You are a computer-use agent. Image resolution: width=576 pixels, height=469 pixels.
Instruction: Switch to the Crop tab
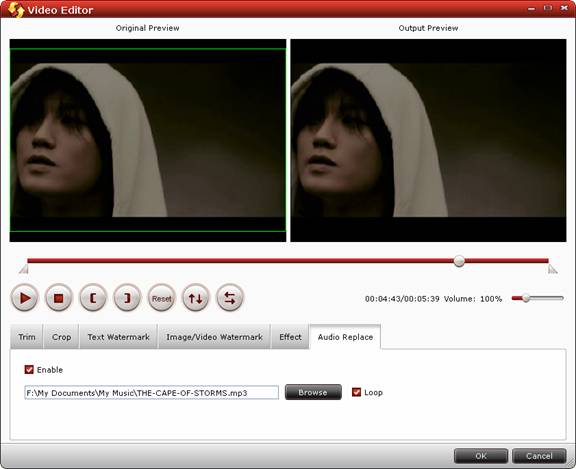point(61,336)
